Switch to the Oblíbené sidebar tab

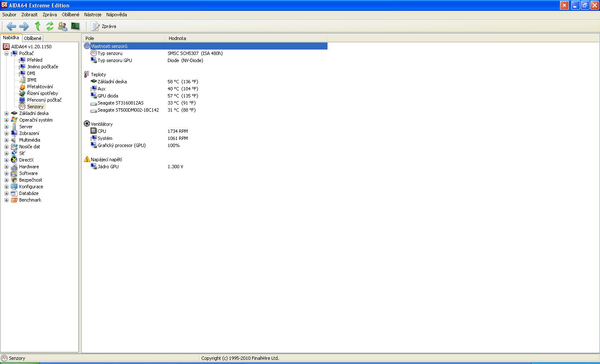(x=32, y=38)
